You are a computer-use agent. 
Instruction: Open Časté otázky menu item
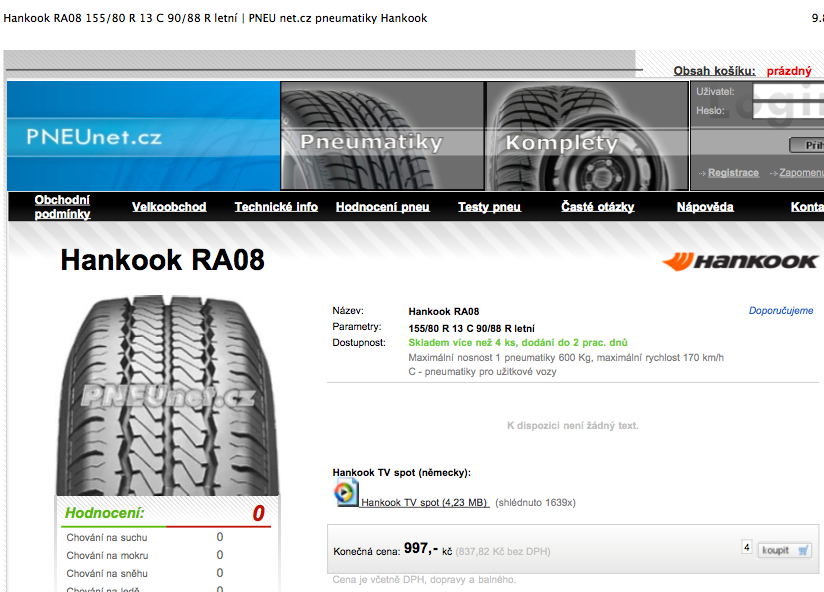point(598,207)
